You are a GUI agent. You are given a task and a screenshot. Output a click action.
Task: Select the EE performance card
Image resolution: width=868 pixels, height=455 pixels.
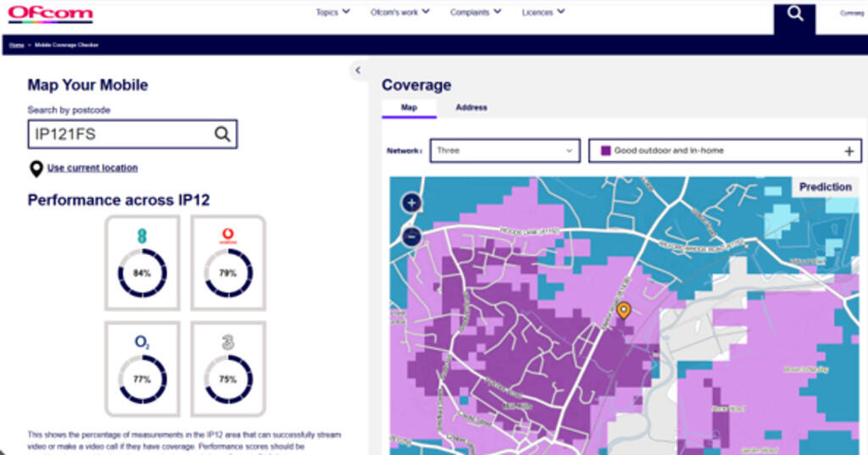click(x=142, y=263)
